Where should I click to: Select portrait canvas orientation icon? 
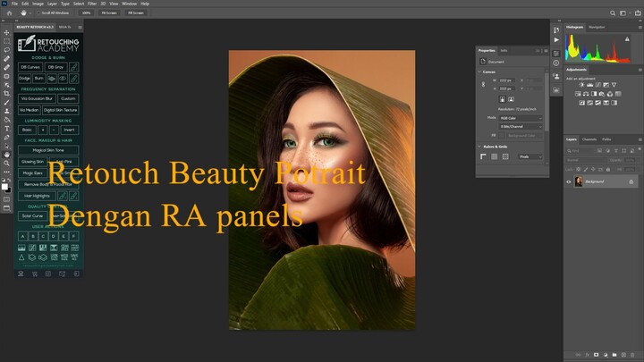(502, 99)
